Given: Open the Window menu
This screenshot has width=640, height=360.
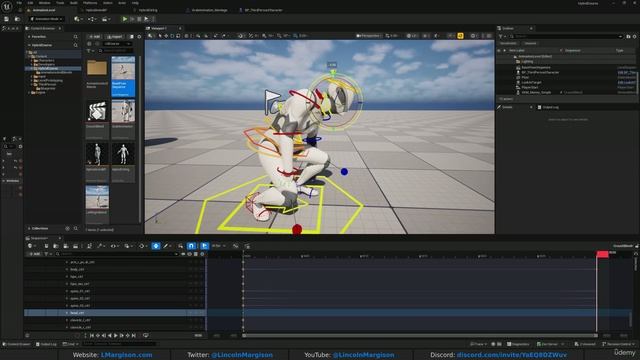Looking at the screenshot, I should (x=44, y=3).
